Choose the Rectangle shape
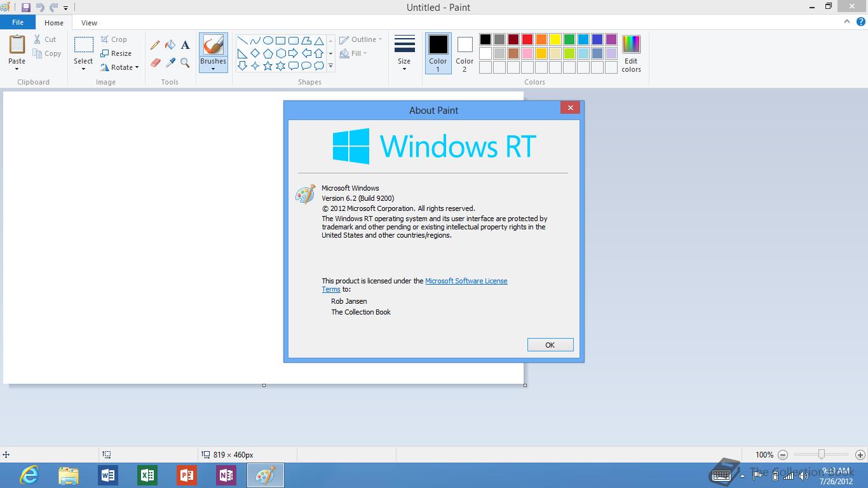The height and width of the screenshot is (488, 868). point(280,41)
